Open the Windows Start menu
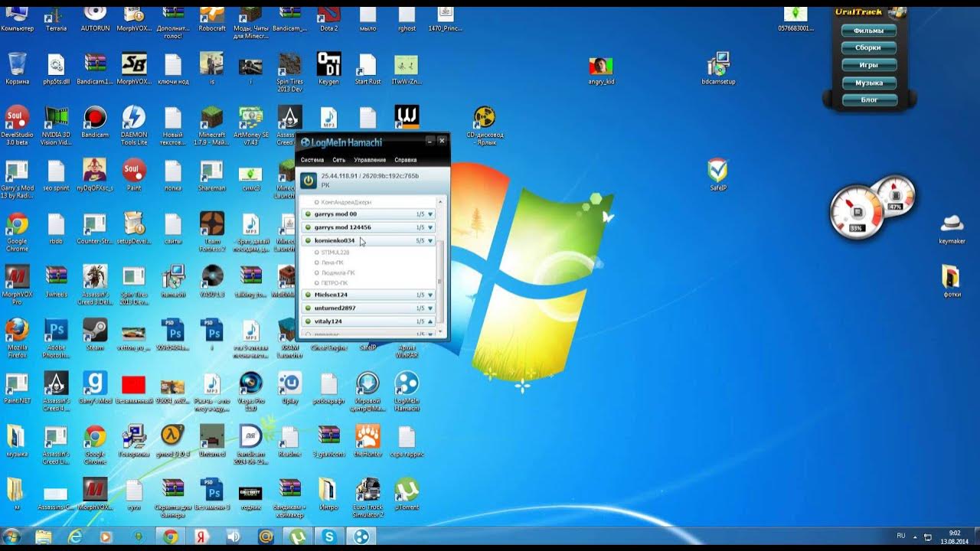The image size is (980, 551). point(11,536)
